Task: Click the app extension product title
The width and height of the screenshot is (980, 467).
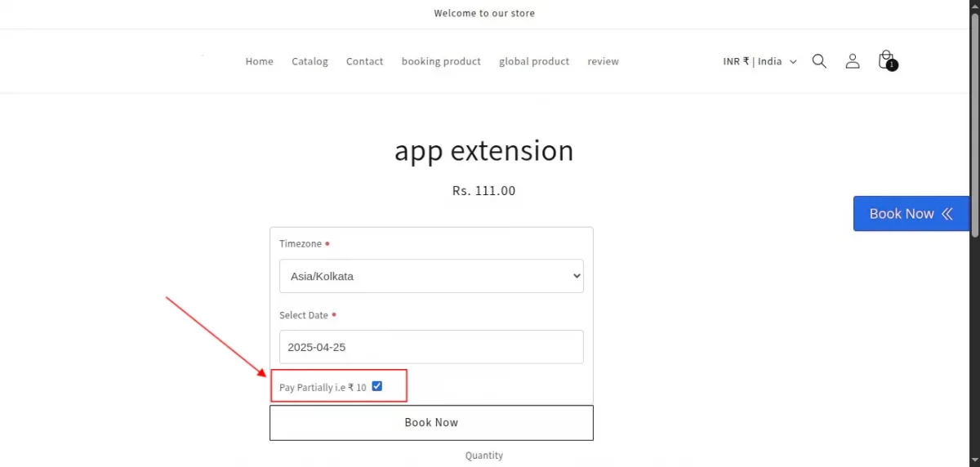Action: [484, 151]
